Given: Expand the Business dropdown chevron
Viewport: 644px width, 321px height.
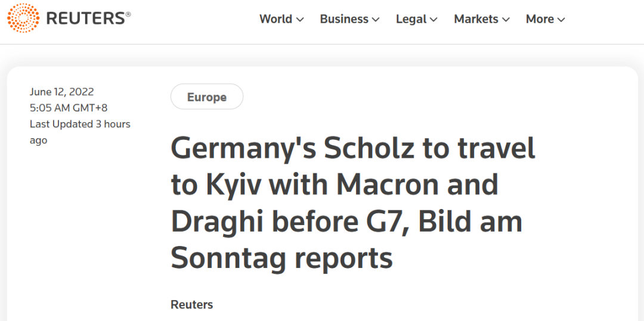Looking at the screenshot, I should click(376, 20).
